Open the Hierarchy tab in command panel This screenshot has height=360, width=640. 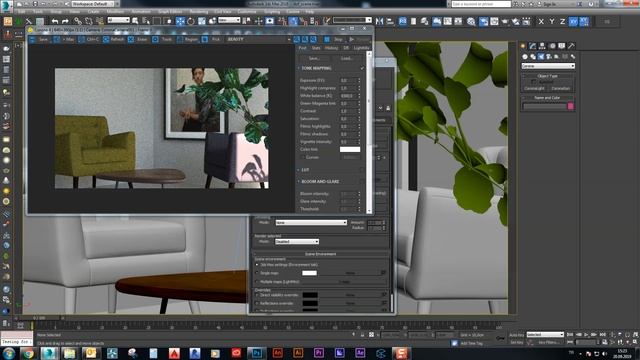point(542,46)
